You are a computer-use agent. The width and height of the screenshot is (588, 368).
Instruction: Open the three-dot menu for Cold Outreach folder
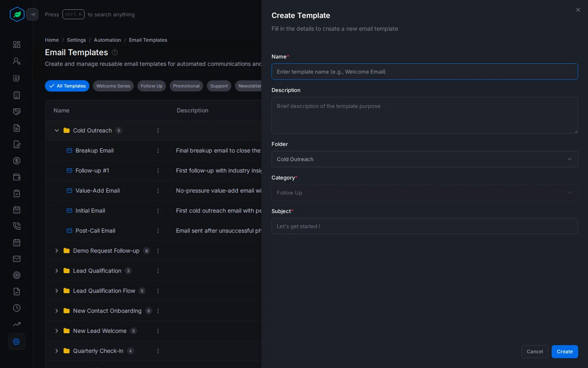coord(158,130)
